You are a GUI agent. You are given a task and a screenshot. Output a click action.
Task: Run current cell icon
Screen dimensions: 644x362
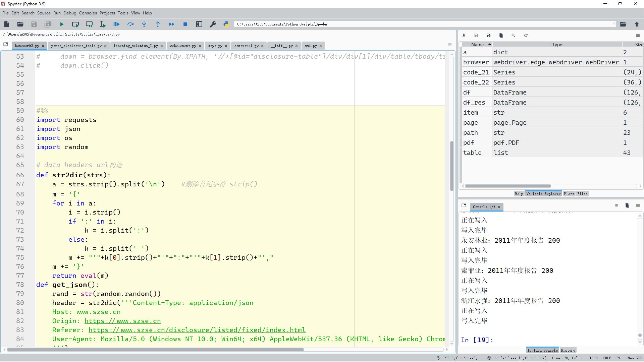(x=75, y=24)
